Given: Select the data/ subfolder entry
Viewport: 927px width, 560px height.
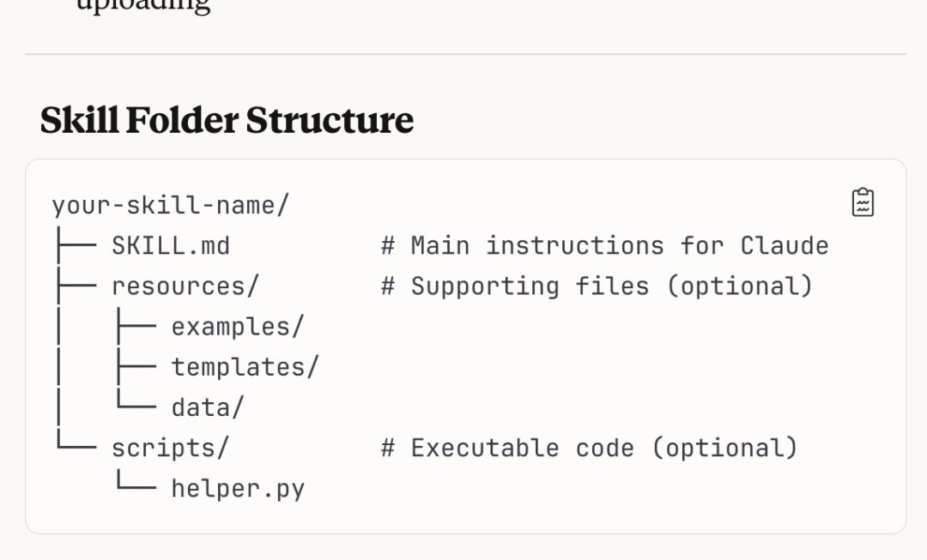Looking at the screenshot, I should [x=208, y=407].
